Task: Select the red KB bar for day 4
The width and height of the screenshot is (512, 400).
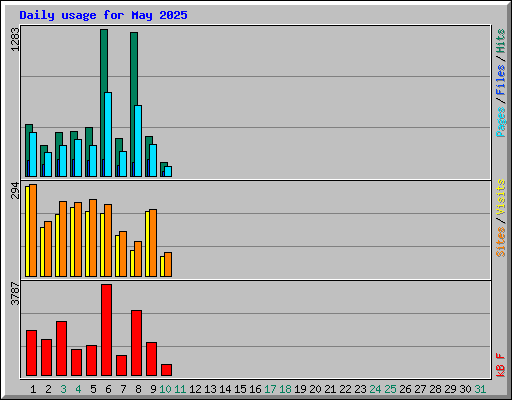Action: click(77, 362)
